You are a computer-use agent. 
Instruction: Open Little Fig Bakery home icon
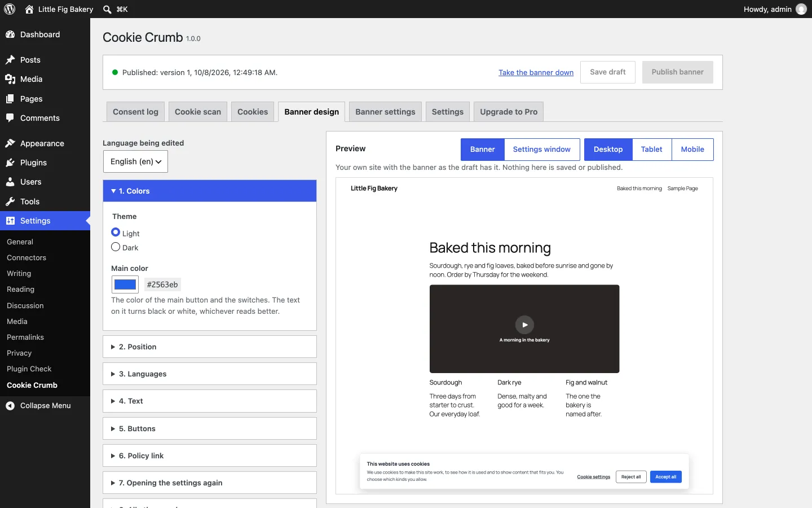click(x=29, y=9)
